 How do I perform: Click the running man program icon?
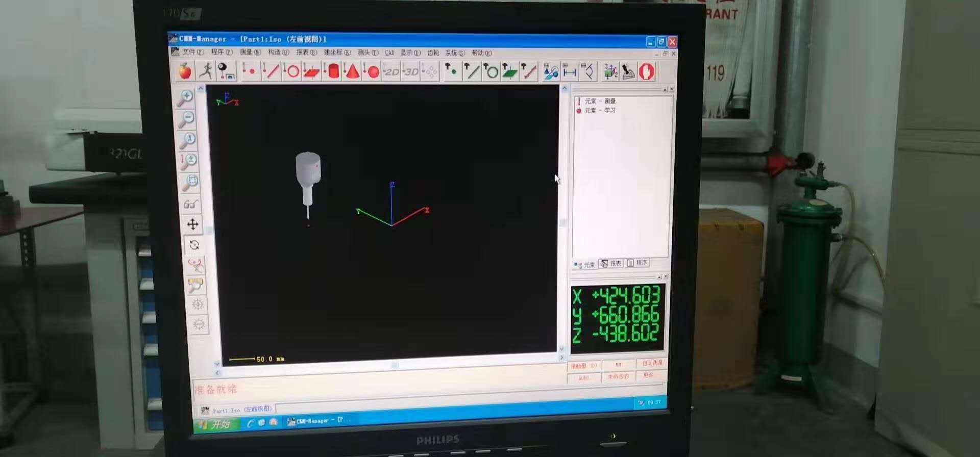(206, 71)
